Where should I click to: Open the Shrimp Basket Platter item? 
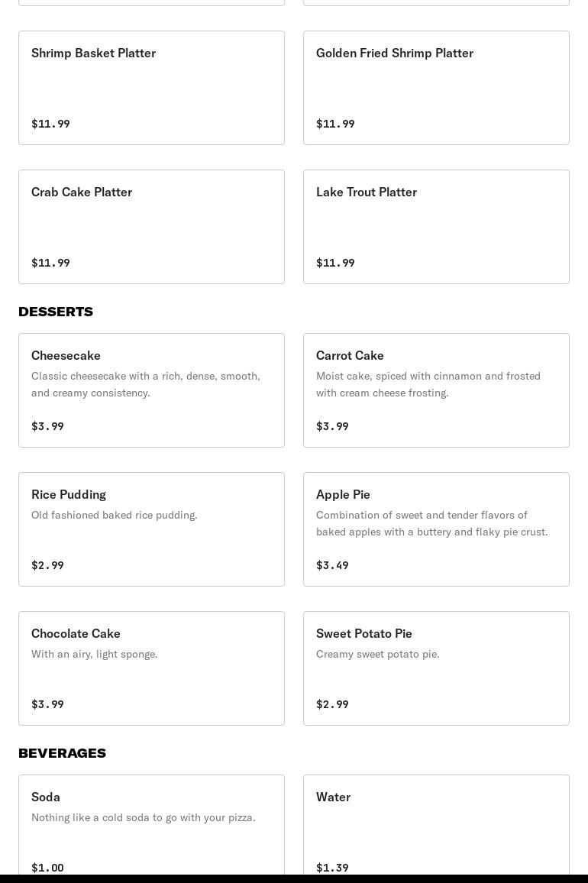click(151, 88)
